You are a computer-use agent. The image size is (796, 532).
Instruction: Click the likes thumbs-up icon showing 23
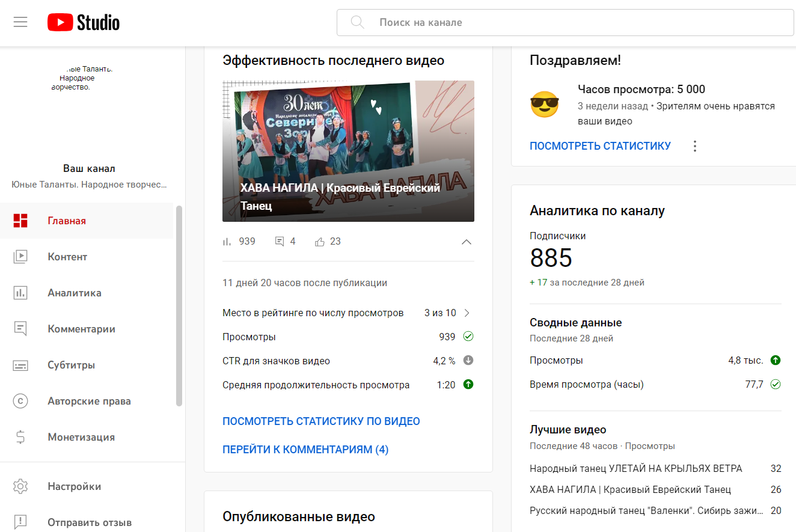click(320, 242)
